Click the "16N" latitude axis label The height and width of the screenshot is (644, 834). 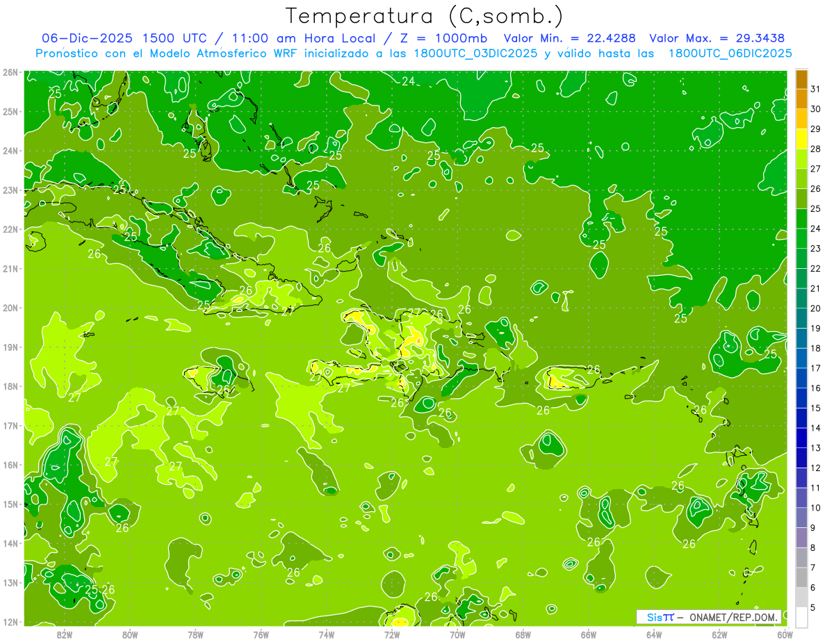[x=10, y=465]
